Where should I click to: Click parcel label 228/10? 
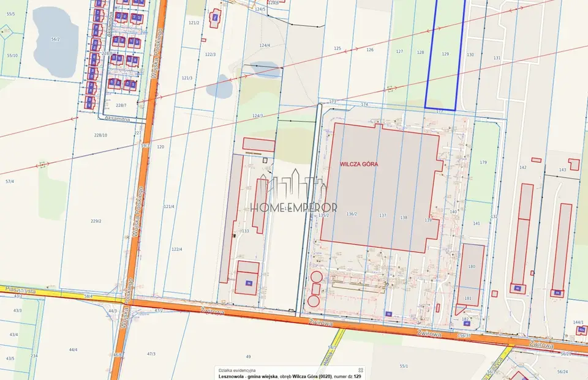100,135
